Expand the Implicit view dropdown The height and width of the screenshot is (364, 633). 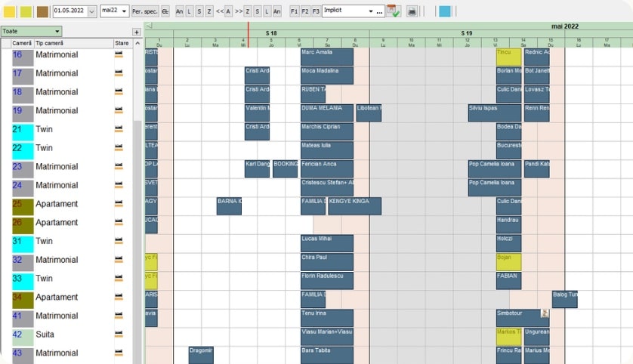click(371, 11)
